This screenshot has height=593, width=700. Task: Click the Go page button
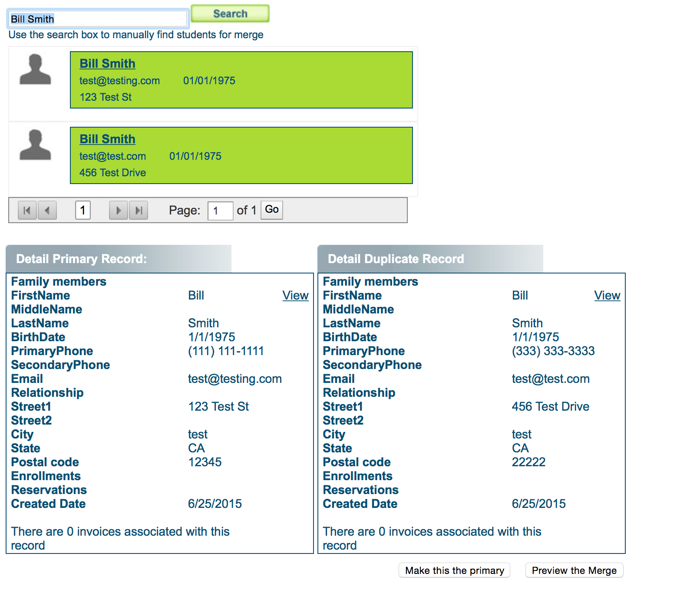(x=272, y=210)
